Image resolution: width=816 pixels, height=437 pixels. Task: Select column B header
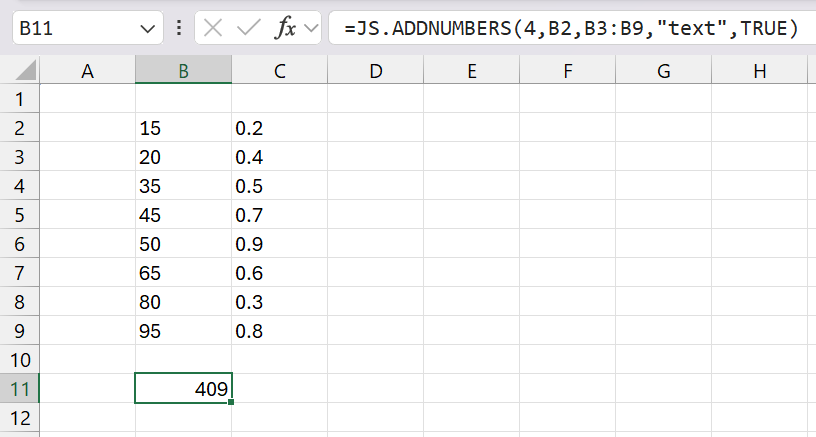[183, 71]
